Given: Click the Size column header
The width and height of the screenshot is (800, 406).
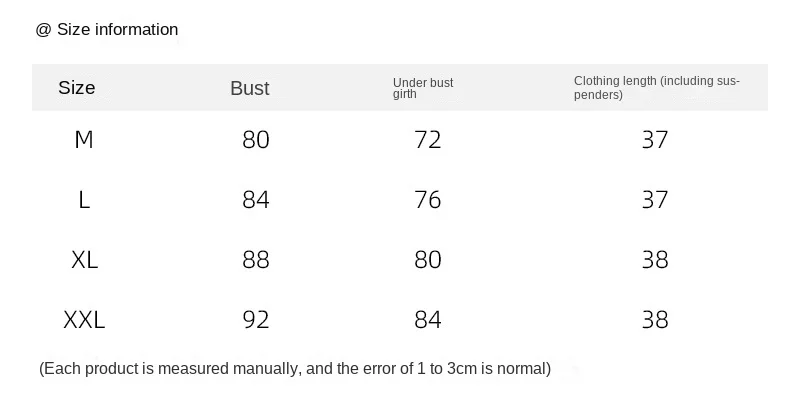Looking at the screenshot, I should pos(77,88).
